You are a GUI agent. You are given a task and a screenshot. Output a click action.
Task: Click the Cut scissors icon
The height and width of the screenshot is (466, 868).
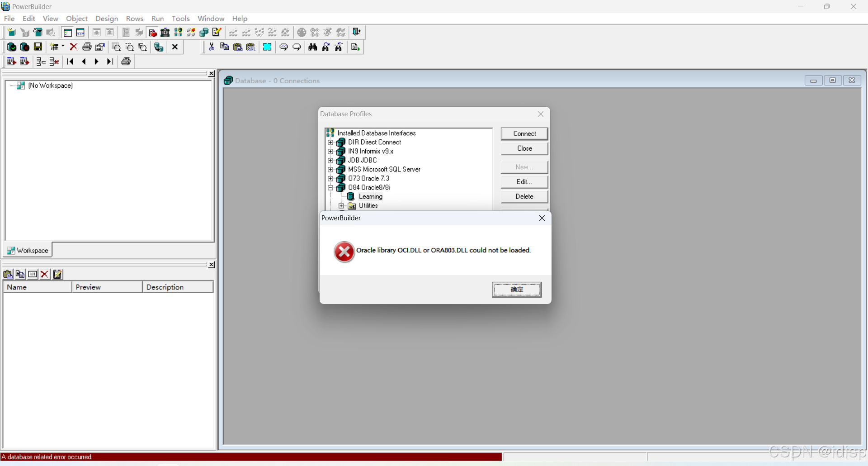pyautogui.click(x=211, y=47)
